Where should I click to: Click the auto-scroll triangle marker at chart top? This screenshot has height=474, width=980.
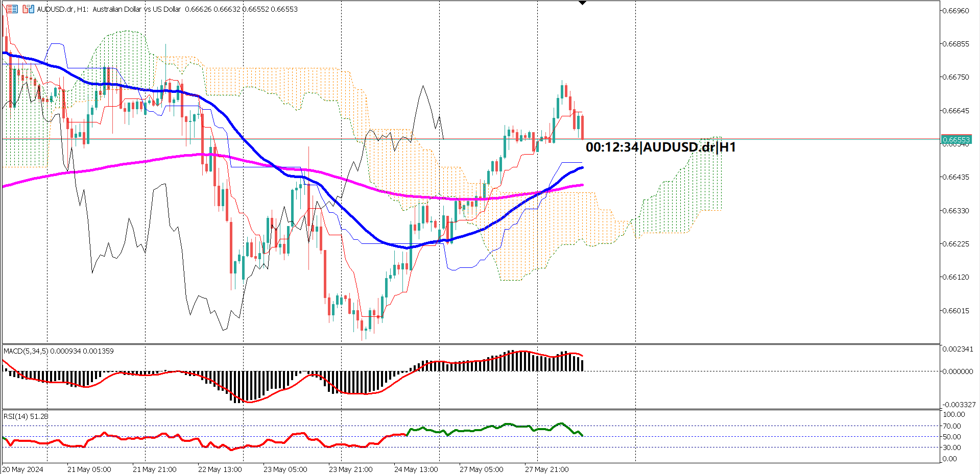pyautogui.click(x=582, y=3)
